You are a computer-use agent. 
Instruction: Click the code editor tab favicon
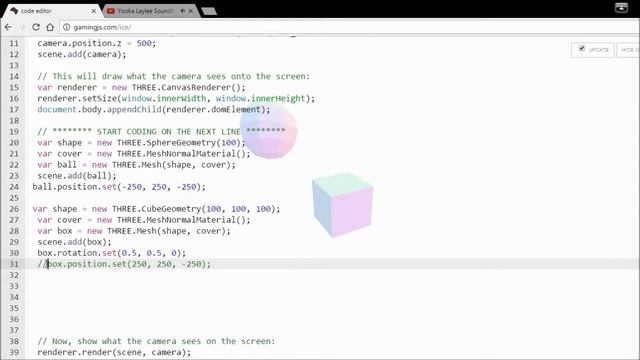tap(14, 11)
